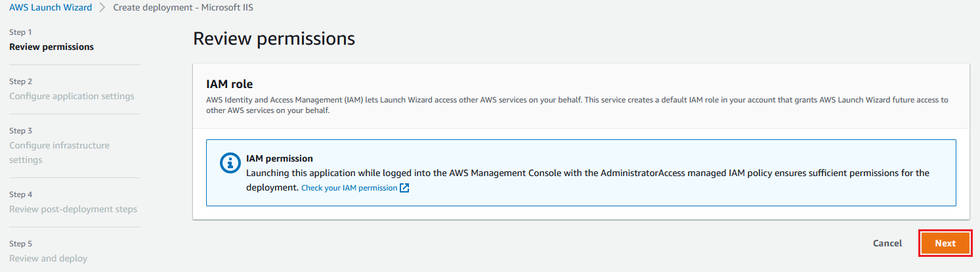The height and width of the screenshot is (272, 980).
Task: Open the AWS Launch Wizard breadcrumb link
Action: click(51, 8)
